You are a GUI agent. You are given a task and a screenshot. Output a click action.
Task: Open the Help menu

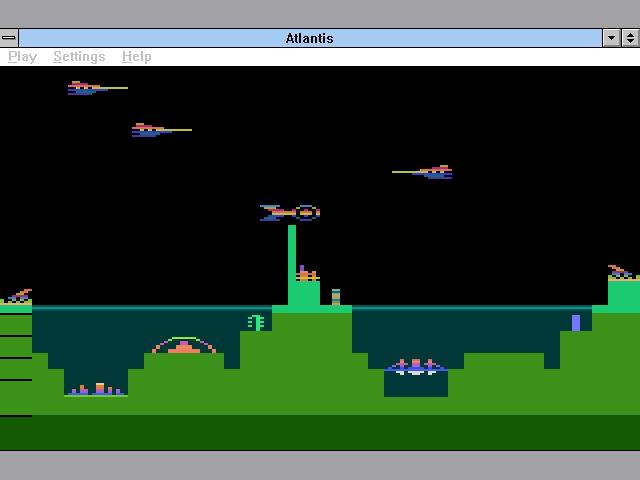[137, 56]
